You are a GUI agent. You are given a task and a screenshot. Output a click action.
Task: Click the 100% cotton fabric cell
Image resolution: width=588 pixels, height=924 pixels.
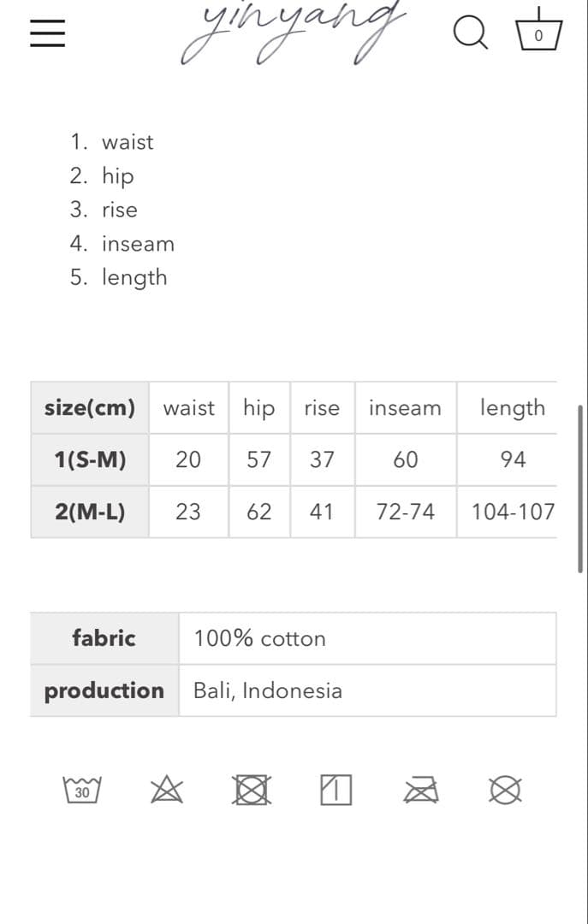point(260,638)
